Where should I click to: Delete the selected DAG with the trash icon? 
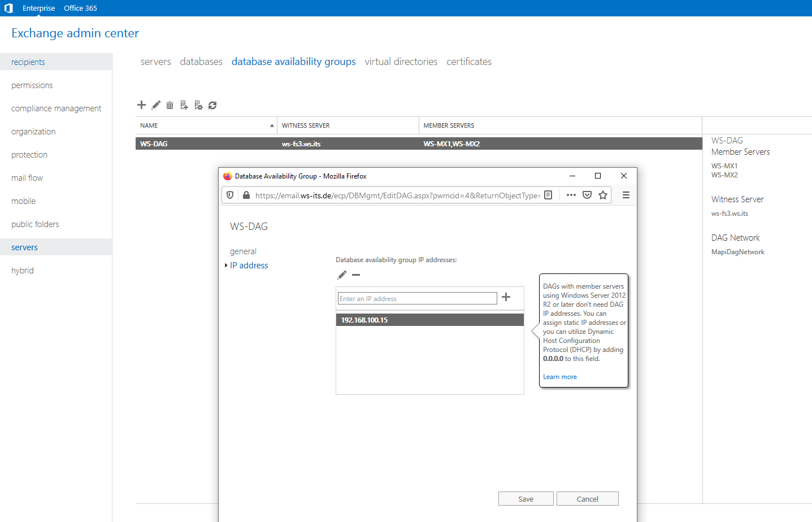[170, 105]
